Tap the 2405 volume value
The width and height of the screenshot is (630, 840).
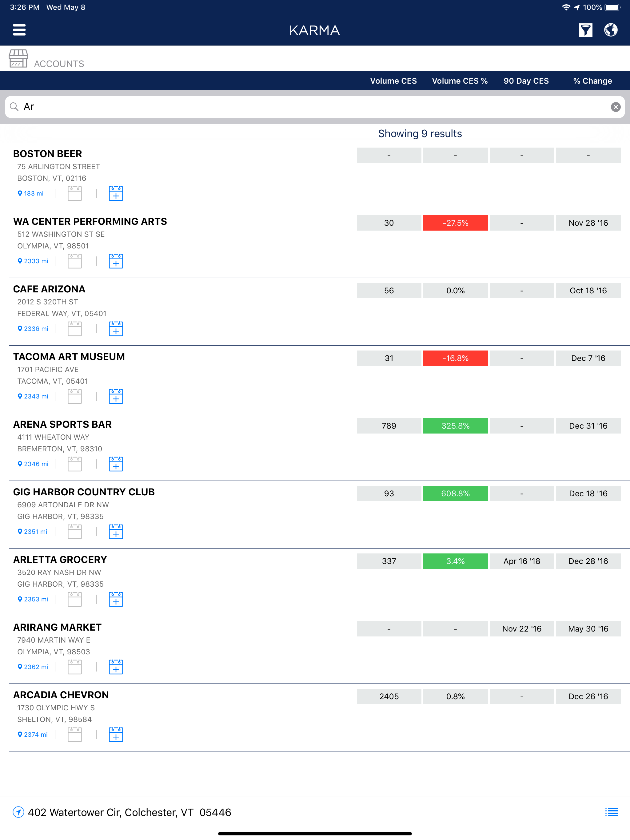point(389,696)
